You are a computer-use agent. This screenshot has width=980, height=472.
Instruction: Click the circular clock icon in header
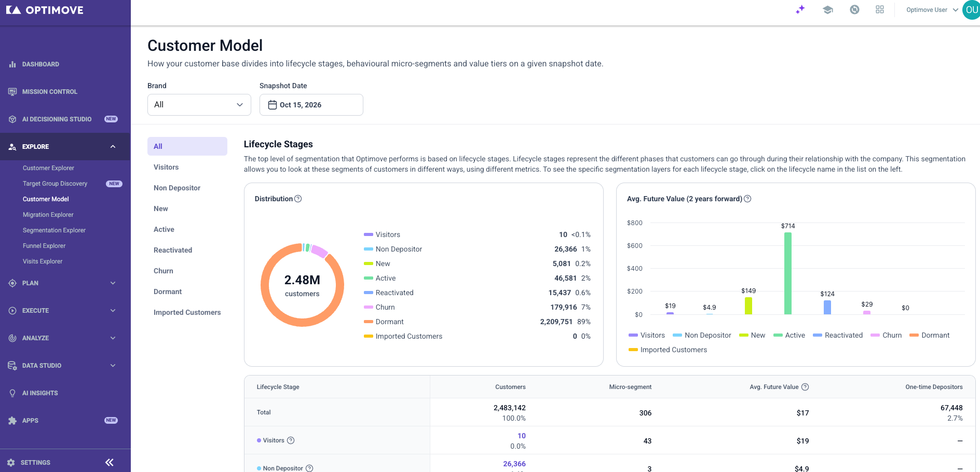click(x=854, y=9)
